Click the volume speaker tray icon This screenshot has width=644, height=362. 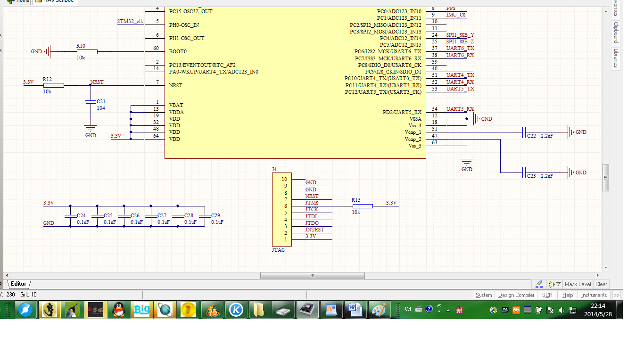tap(561, 310)
